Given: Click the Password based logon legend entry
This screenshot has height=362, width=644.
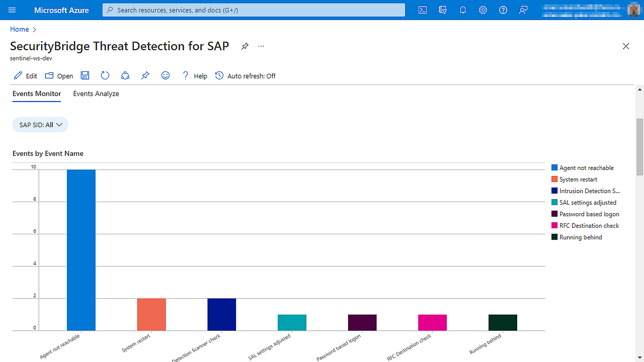Looking at the screenshot, I should click(x=585, y=214).
